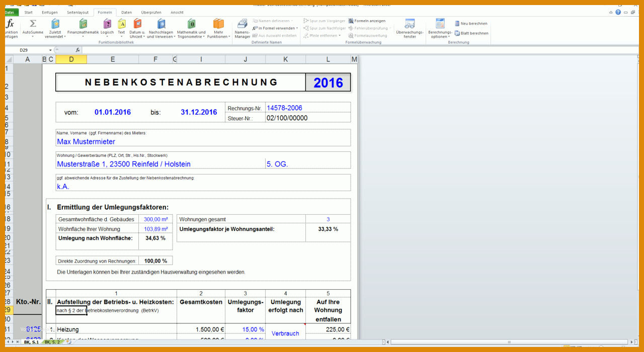Expand the Fehlerüberprüfung dropdown
644x352 pixels.
click(389, 28)
